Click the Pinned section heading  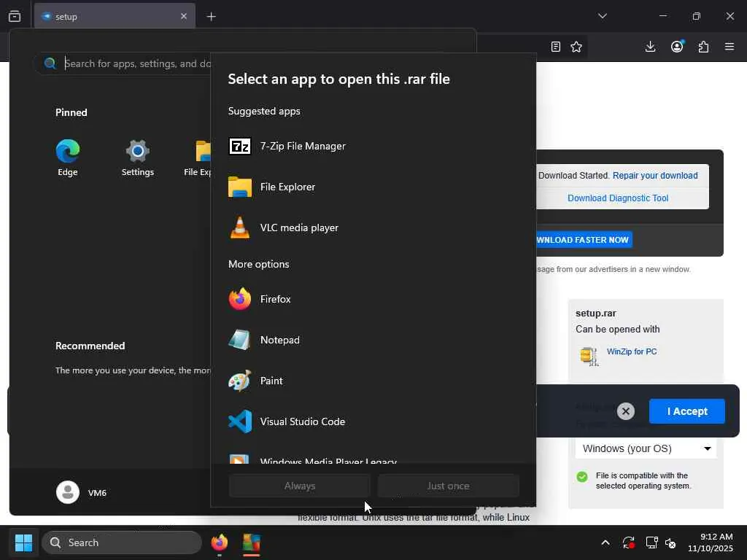71,113
